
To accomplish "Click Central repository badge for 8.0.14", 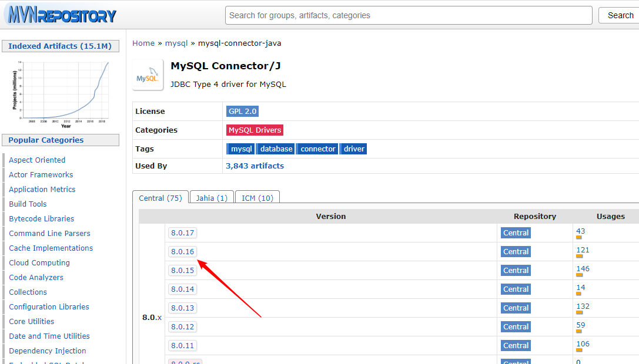I will [516, 289].
